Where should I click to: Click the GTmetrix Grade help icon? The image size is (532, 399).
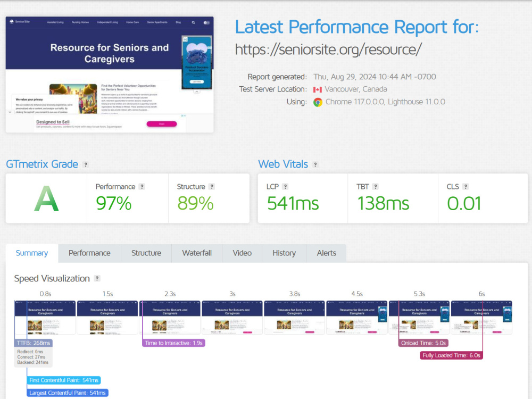pos(86,164)
